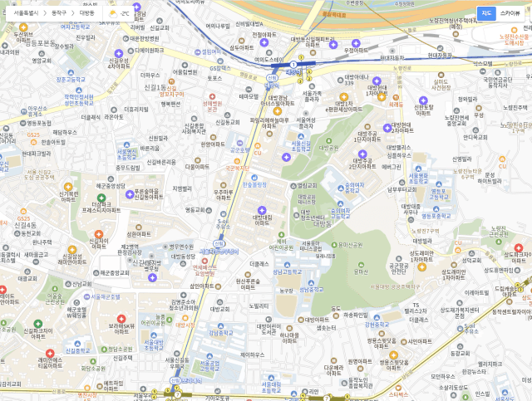The width and height of the screenshot is (532, 401).
Task: Click the 열림교회 church marker
Action: click(x=293, y=186)
